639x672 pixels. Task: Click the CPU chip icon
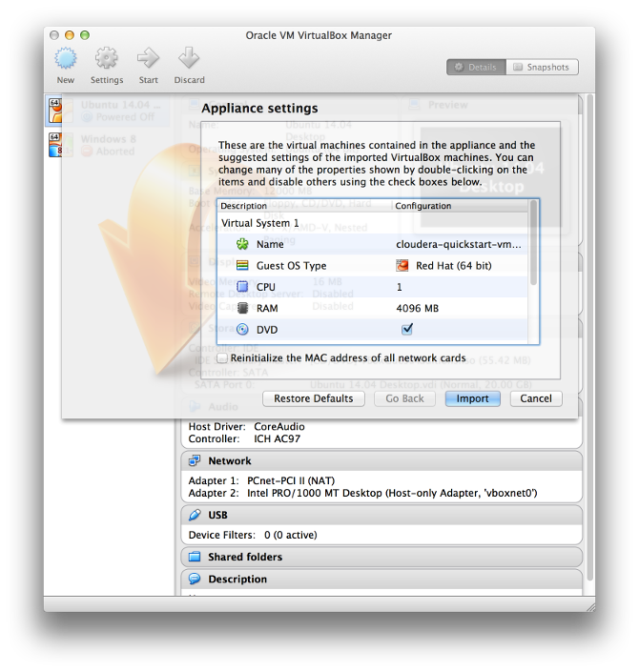click(242, 287)
